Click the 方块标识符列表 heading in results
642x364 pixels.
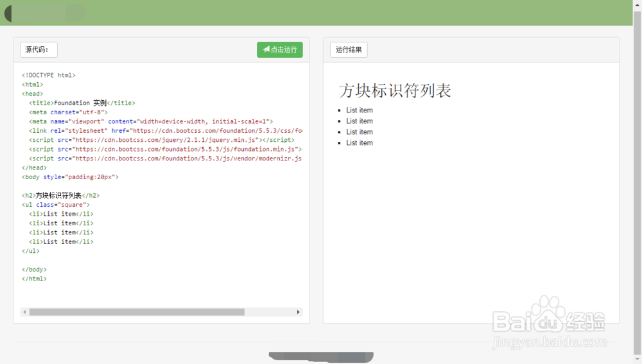coord(395,91)
